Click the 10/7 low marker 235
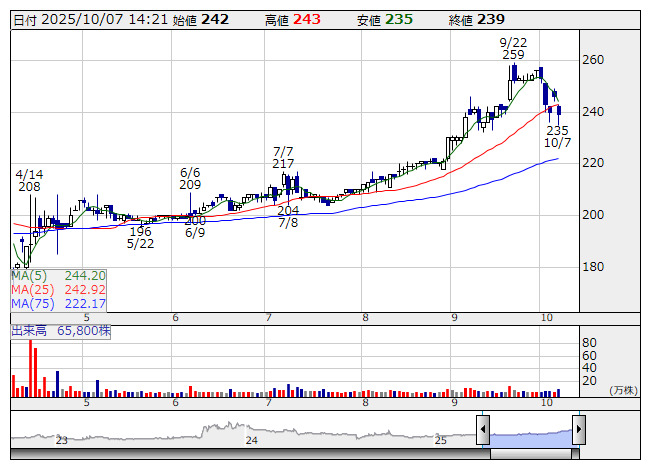This screenshot has height=470, width=653. (x=557, y=130)
